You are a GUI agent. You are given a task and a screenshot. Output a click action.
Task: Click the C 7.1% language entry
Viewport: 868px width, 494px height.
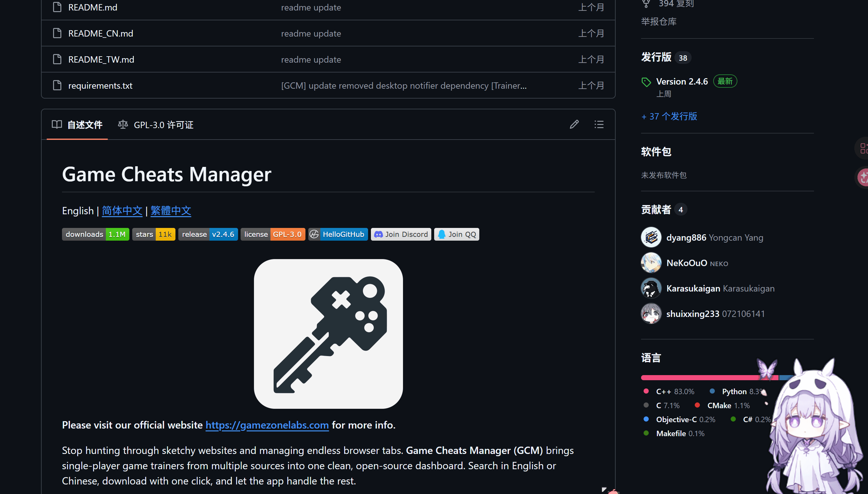pyautogui.click(x=661, y=405)
